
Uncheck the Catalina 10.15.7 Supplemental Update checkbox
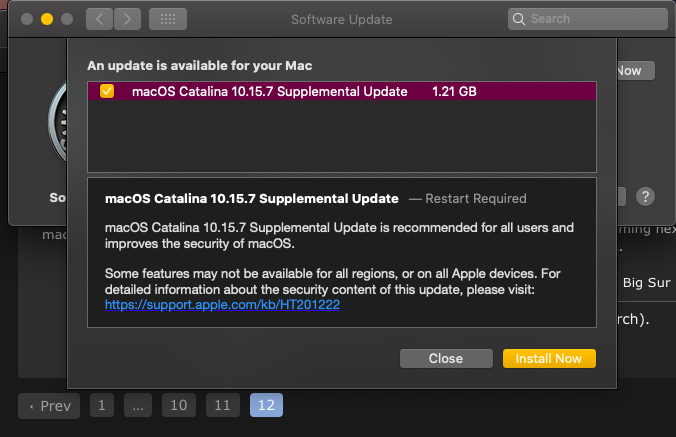(107, 91)
